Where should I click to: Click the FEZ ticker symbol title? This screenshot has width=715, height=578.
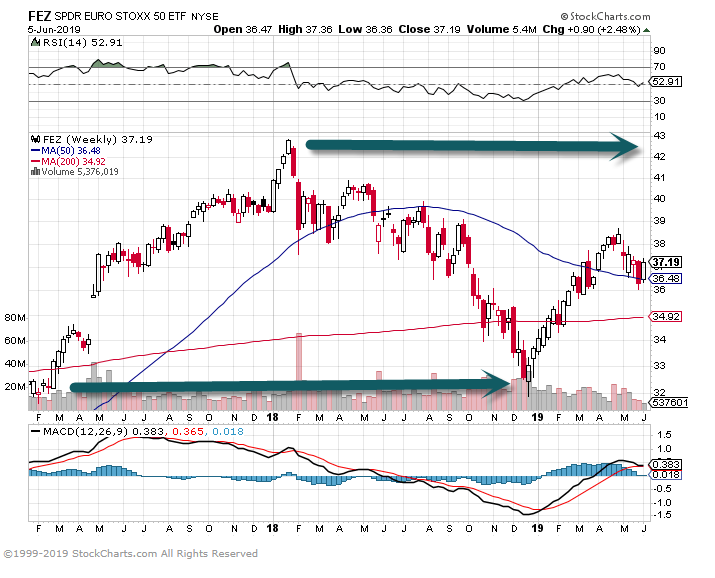click(39, 16)
